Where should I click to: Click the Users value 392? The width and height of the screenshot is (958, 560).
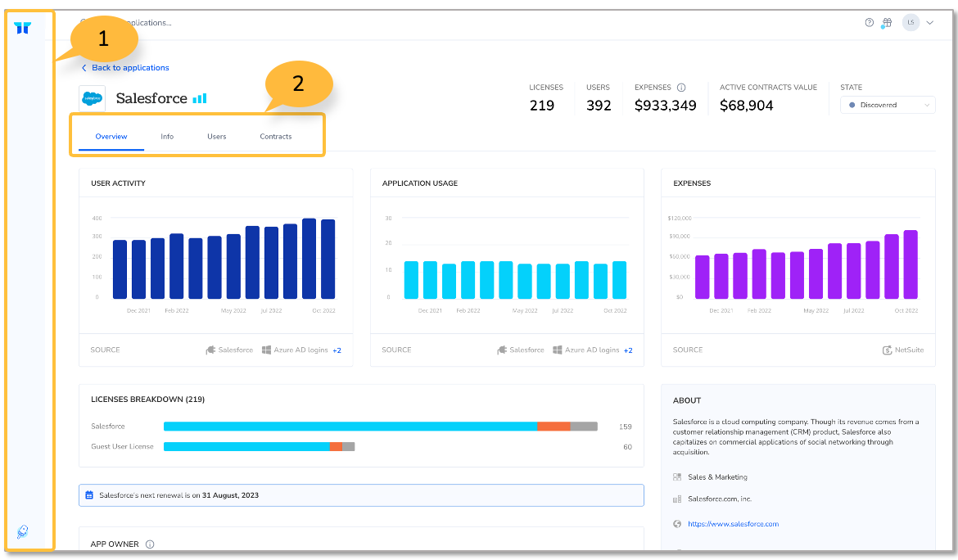click(x=599, y=106)
